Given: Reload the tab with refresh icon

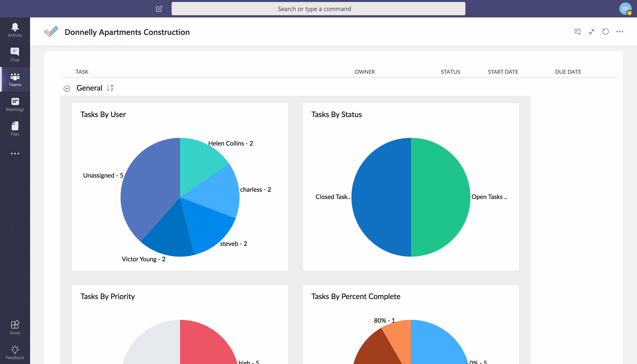Looking at the screenshot, I should click(x=605, y=32).
